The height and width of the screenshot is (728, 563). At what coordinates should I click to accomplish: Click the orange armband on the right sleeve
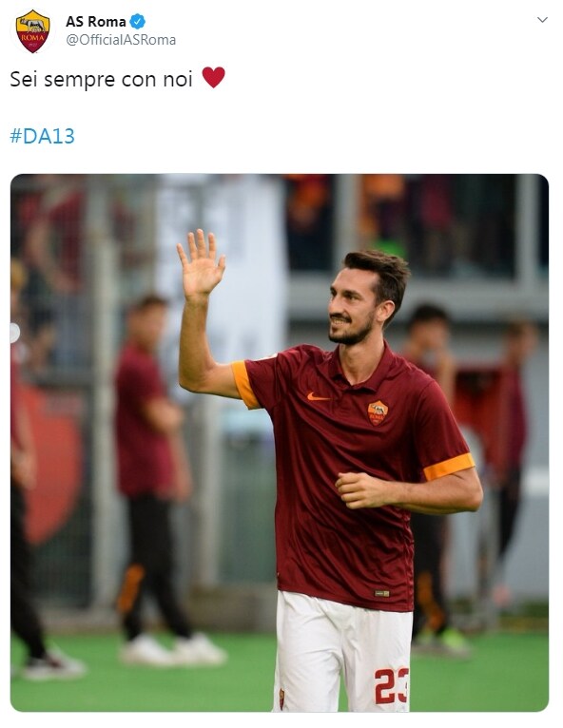(449, 466)
